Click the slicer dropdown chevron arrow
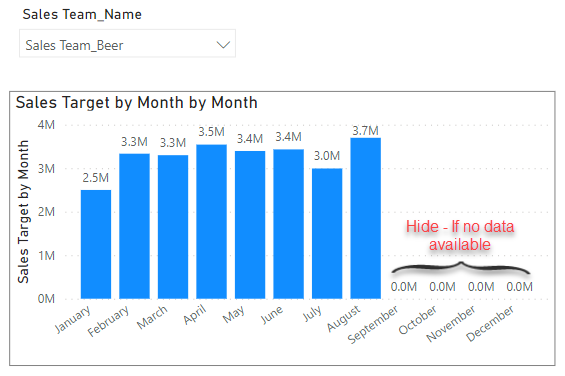Viewport: 565px width, 376px height. [x=223, y=45]
